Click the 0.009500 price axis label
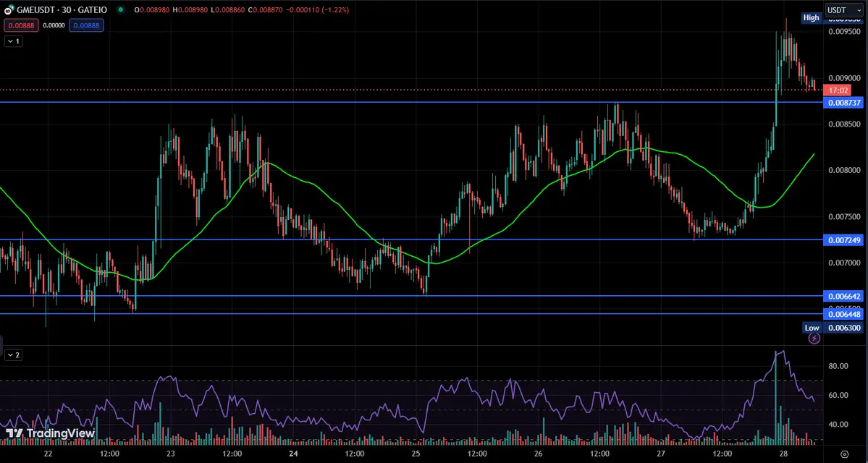868x463 pixels. coord(844,32)
